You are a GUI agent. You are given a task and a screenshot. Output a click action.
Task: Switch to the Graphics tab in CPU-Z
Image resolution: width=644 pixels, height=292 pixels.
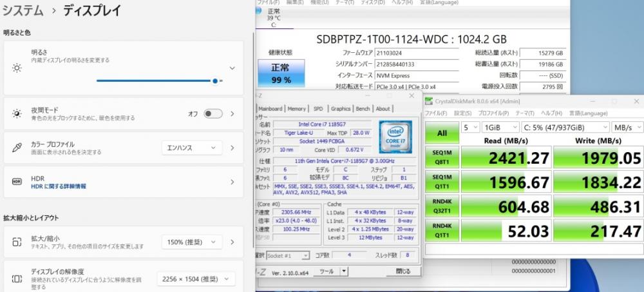coord(341,108)
